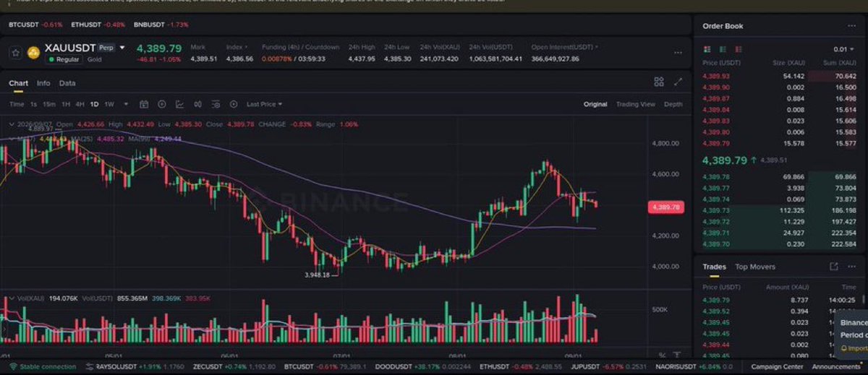The image size is (868, 375).
Task: Set the chart interval to 1s
Action: pyautogui.click(x=33, y=104)
